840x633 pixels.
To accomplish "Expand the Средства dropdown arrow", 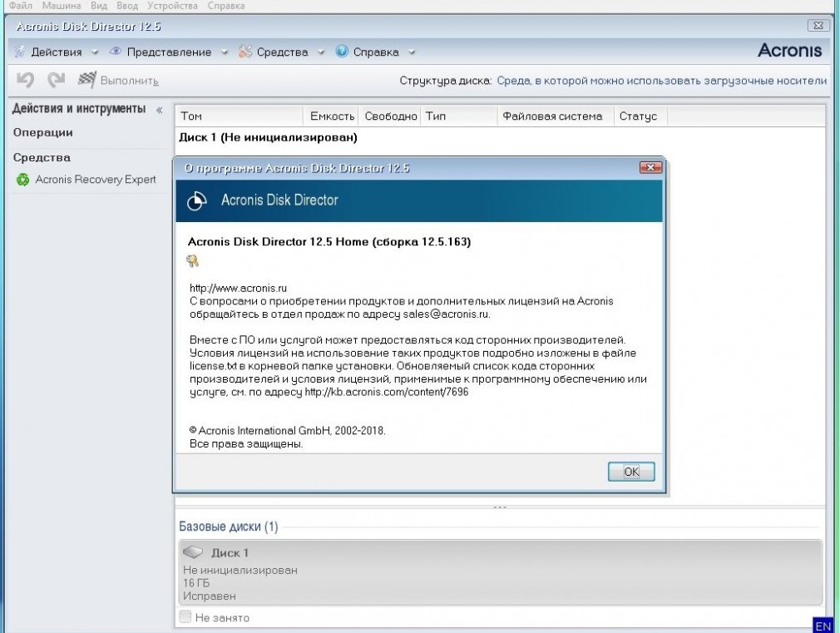I will 321,52.
